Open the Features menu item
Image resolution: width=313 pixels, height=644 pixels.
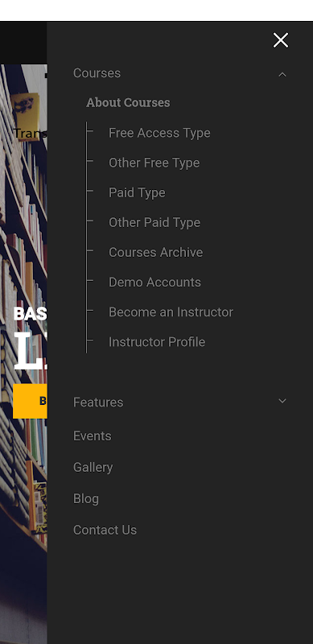(98, 402)
